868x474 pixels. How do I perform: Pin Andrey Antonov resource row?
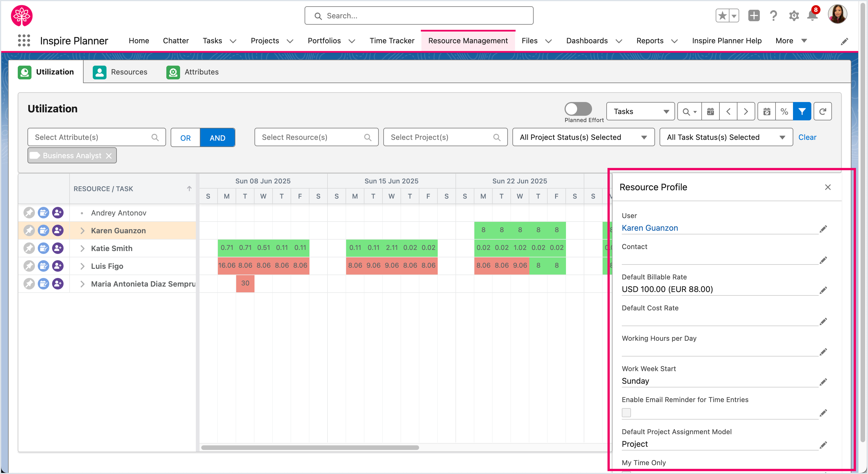[x=29, y=213]
